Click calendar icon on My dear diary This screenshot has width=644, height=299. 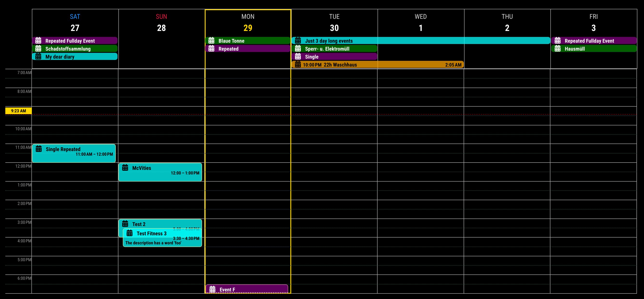pyautogui.click(x=38, y=56)
